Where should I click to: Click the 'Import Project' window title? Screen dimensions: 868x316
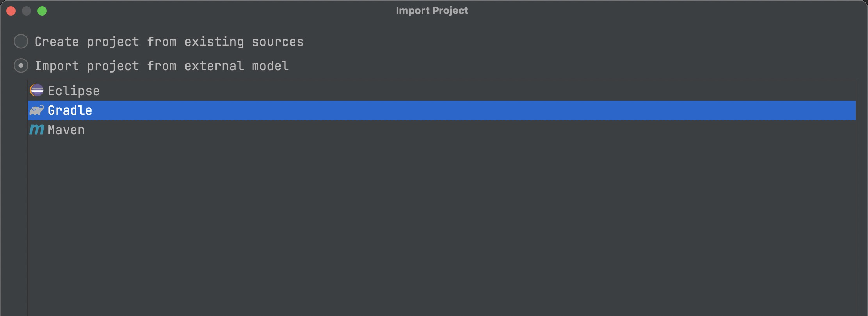tap(432, 11)
